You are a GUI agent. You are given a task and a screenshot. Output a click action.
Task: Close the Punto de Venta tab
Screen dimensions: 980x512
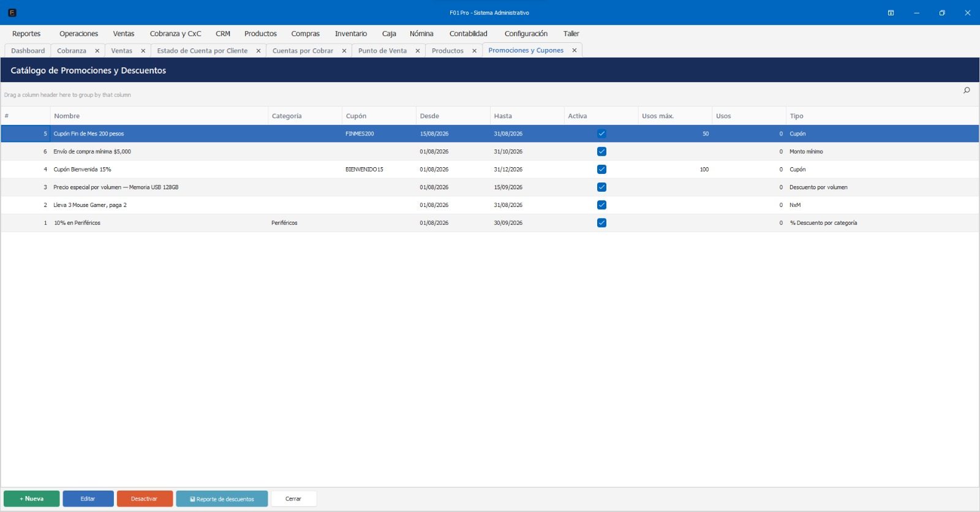tap(418, 51)
